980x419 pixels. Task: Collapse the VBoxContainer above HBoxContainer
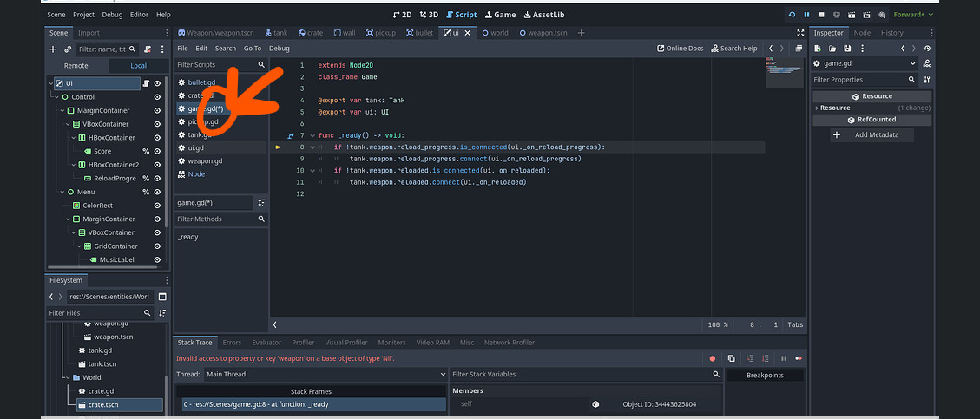pyautogui.click(x=69, y=124)
